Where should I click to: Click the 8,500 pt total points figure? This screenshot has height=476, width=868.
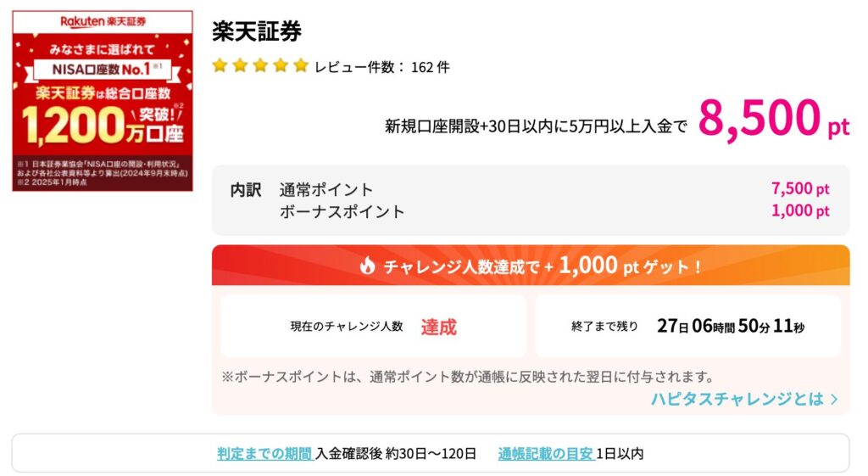(773, 118)
